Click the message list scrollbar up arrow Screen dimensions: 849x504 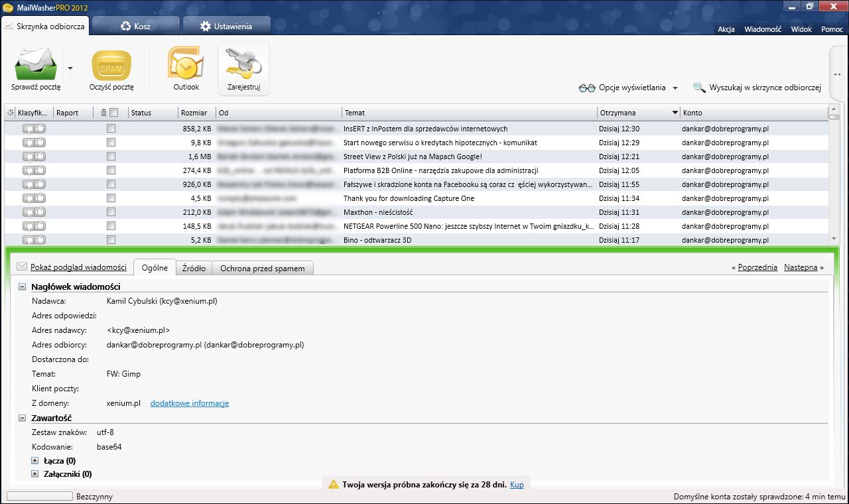click(834, 110)
